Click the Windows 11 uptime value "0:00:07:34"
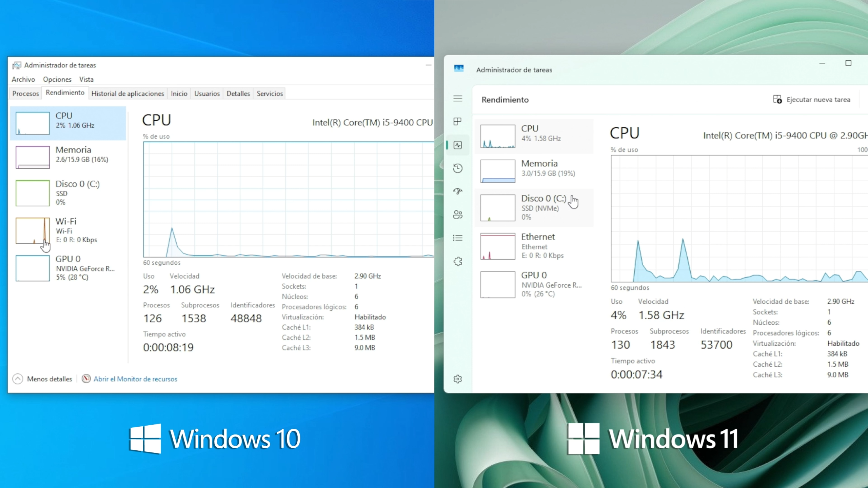 click(x=636, y=374)
